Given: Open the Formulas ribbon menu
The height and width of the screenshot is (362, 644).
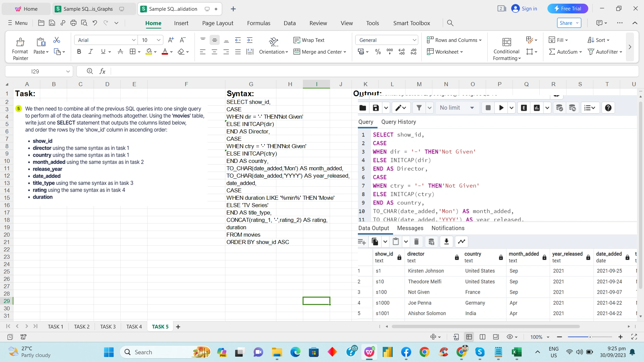Looking at the screenshot, I should (259, 23).
